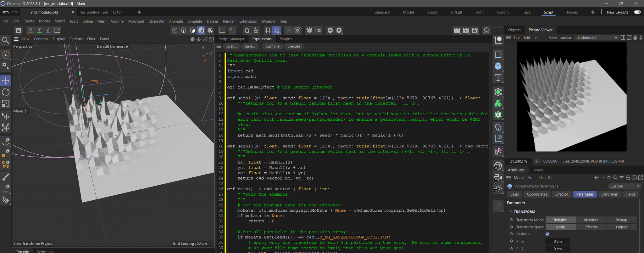Image resolution: width=644 pixels, height=253 pixels.
Task: Click the Load... button
Action: [x=232, y=46]
